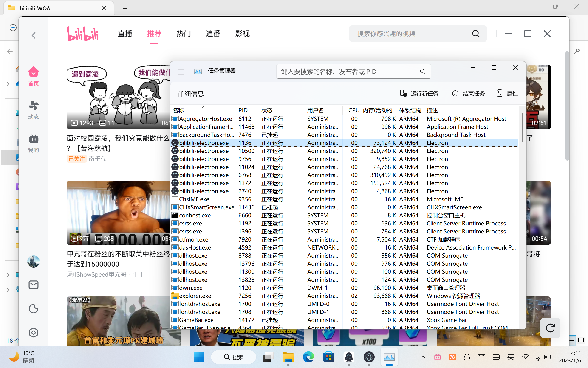Select the ctfmon.exe process row
The image size is (588, 368).
[x=345, y=239]
